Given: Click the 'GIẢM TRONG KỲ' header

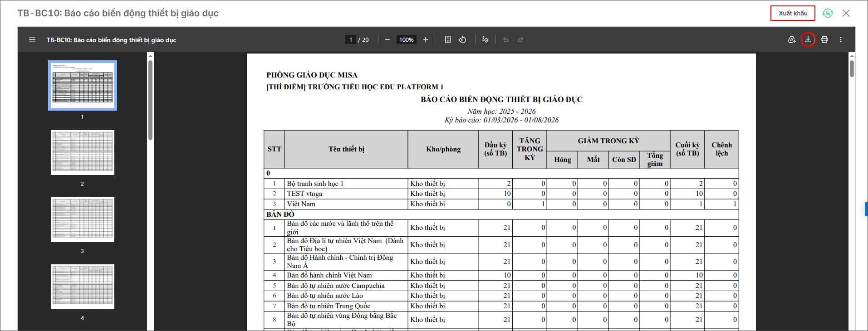Looking at the screenshot, I should click(608, 141).
